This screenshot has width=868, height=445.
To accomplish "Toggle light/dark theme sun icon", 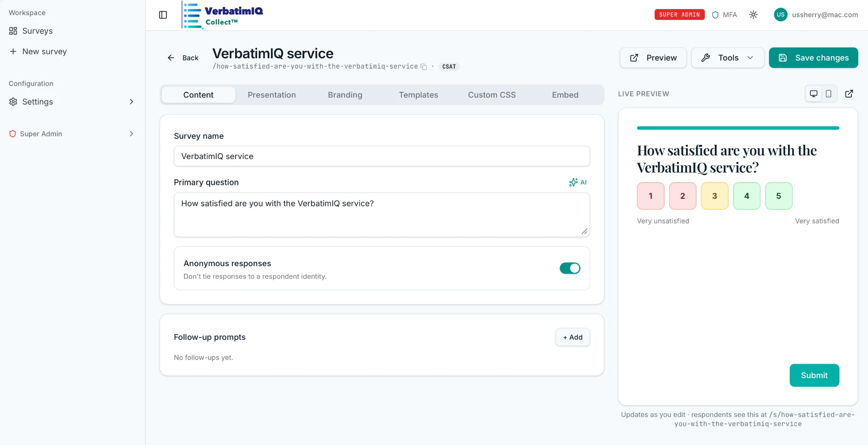I will tap(753, 15).
